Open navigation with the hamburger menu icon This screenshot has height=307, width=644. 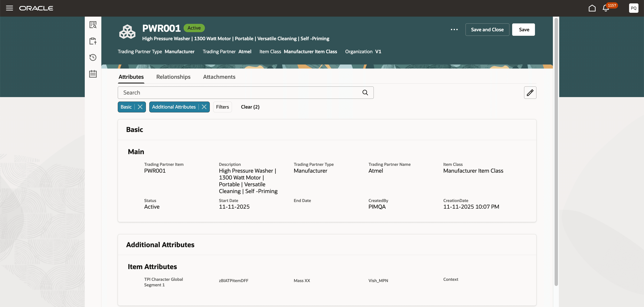point(10,8)
